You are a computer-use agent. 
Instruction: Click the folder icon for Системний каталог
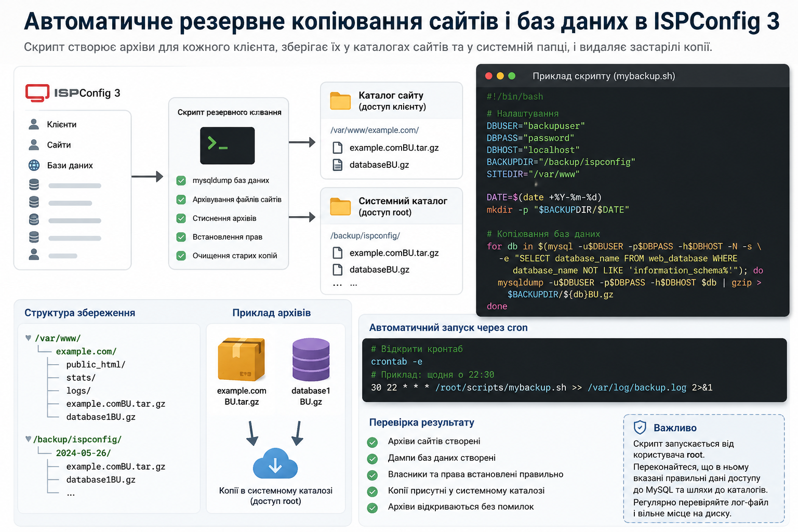340,206
